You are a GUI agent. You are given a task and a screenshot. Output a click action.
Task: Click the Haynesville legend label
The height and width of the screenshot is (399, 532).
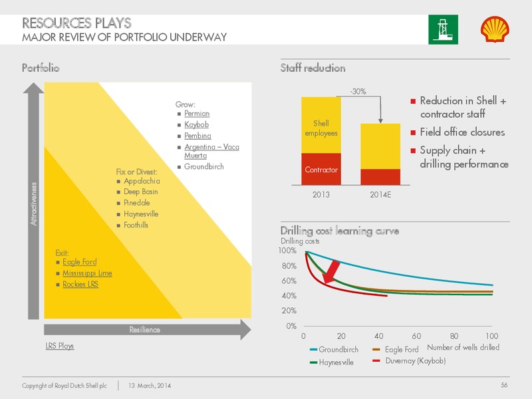coord(336,362)
